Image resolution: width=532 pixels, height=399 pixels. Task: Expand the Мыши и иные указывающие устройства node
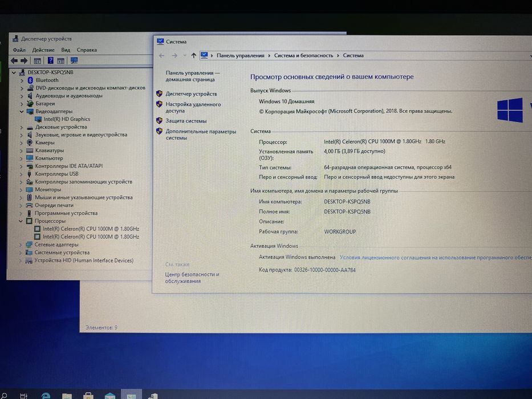[x=21, y=197]
